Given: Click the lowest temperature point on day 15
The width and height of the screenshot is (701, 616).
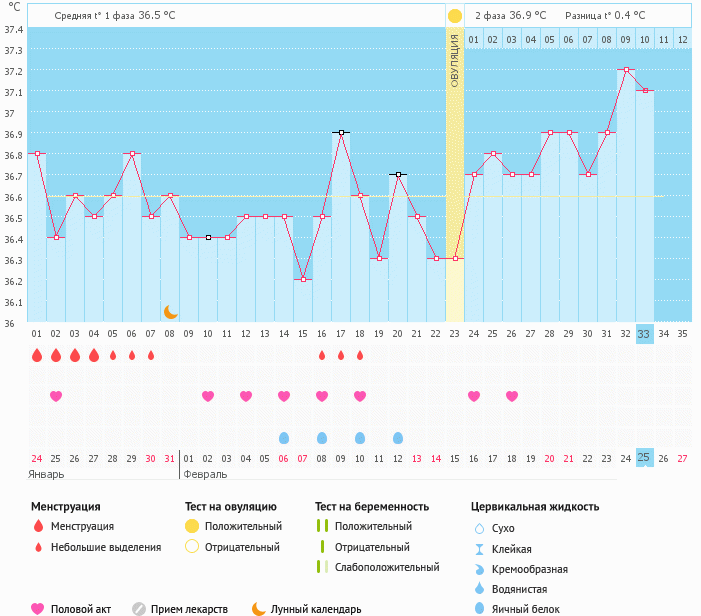Looking at the screenshot, I should click(x=303, y=280).
